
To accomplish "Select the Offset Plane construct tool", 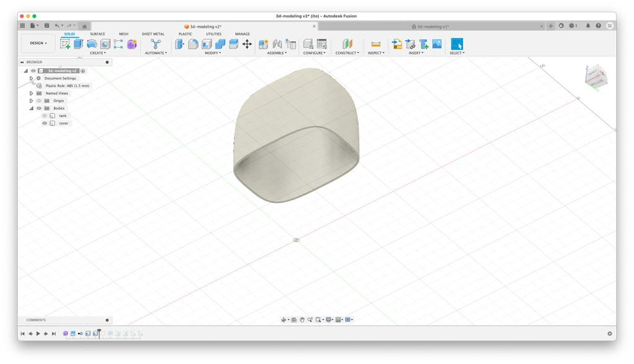I will (x=347, y=44).
